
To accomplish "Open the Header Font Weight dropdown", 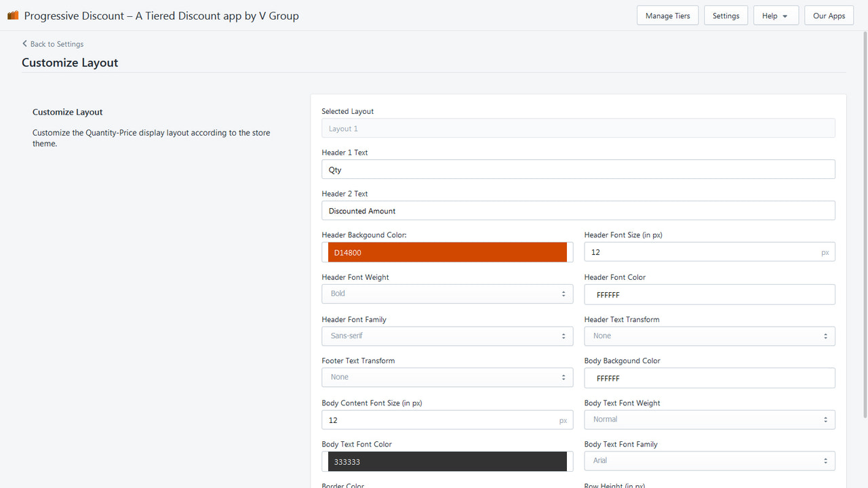I will [447, 293].
